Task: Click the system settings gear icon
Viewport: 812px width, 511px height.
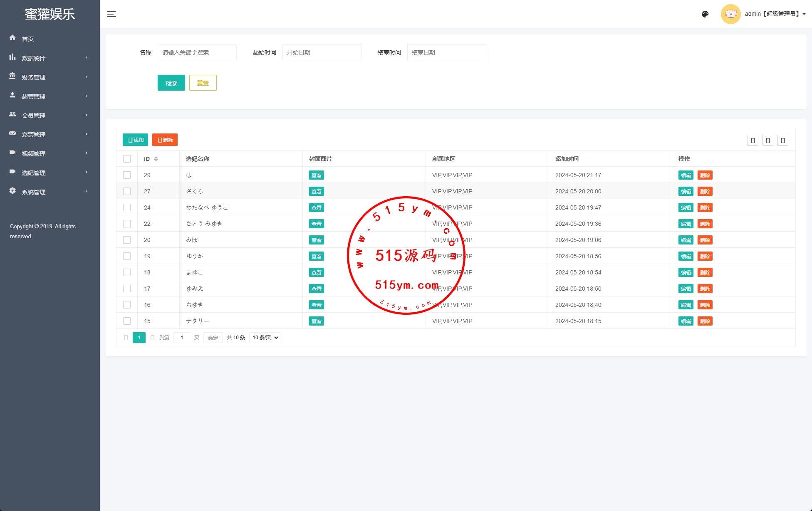Action: [x=12, y=191]
